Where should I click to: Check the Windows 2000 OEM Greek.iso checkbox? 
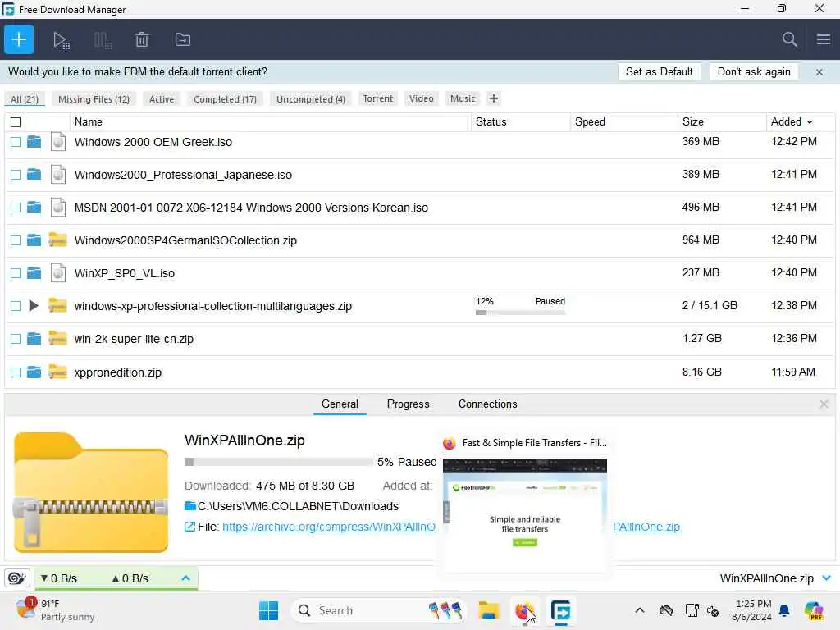coord(16,142)
